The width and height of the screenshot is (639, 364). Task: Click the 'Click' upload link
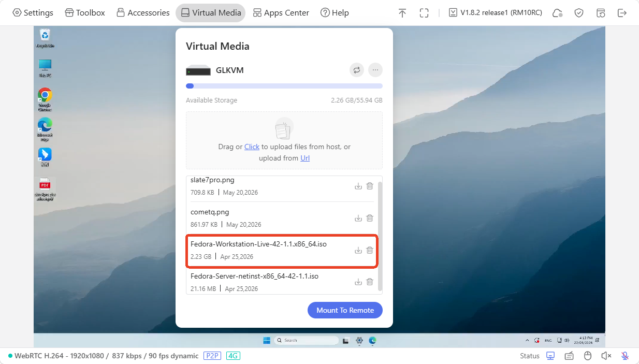(x=252, y=147)
